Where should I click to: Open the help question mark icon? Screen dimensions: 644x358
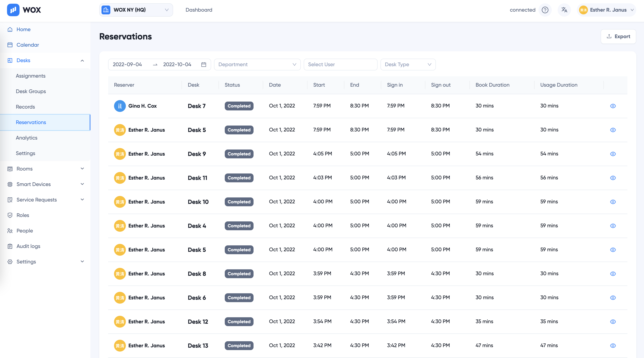coord(545,10)
